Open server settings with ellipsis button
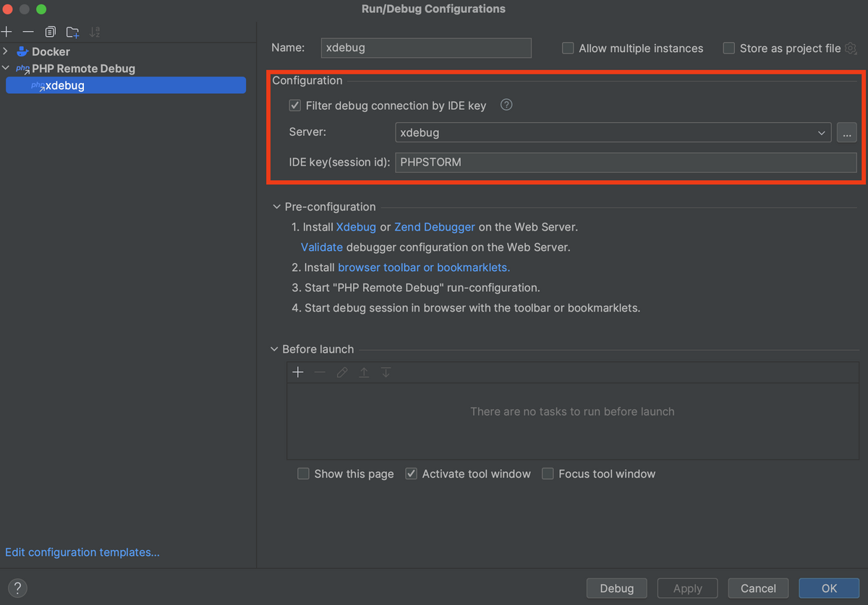The height and width of the screenshot is (605, 868). click(x=846, y=133)
